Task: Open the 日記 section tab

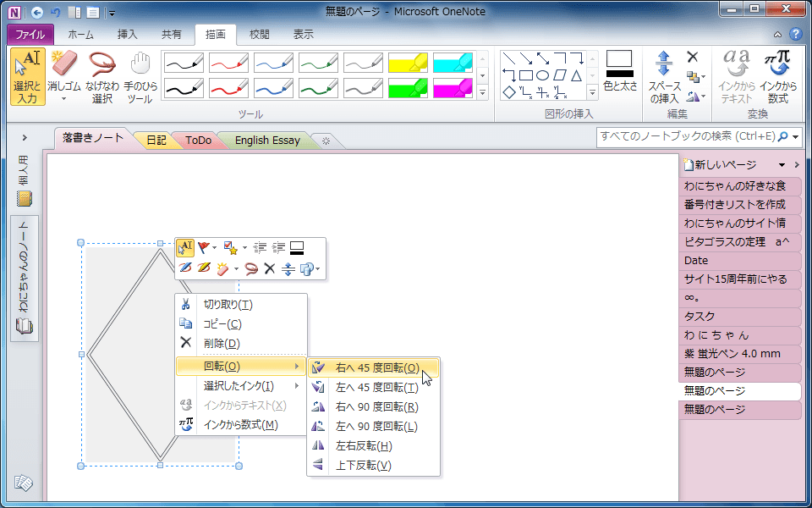Action: click(156, 140)
